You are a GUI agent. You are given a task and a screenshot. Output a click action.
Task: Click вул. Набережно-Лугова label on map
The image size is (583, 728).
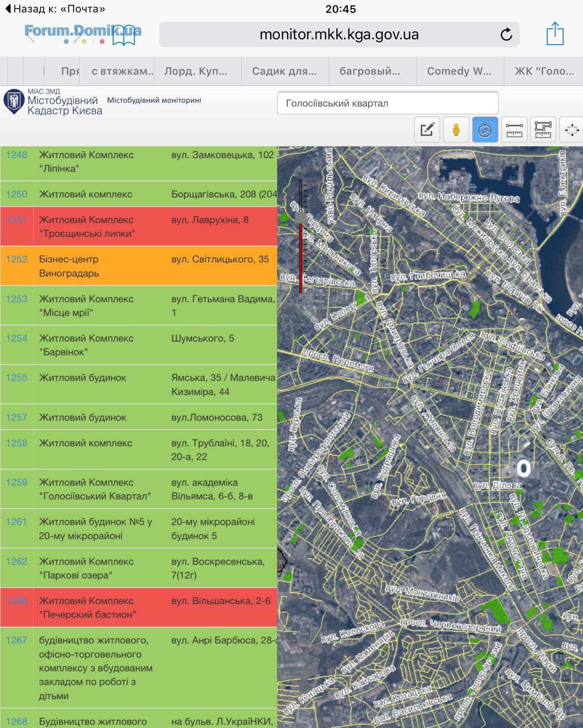[x=469, y=197]
